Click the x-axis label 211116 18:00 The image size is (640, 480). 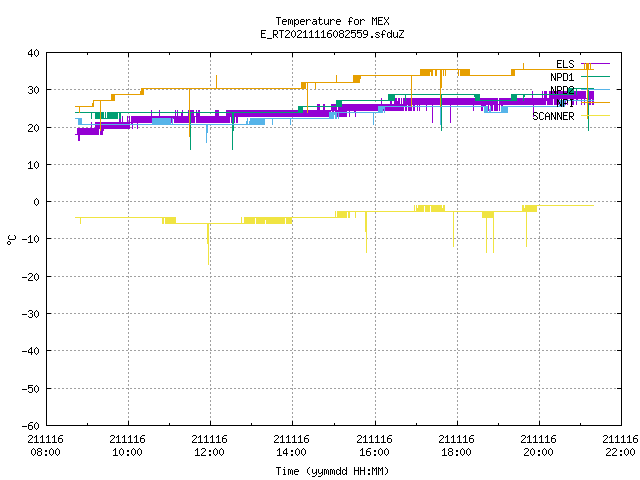[x=456, y=445]
